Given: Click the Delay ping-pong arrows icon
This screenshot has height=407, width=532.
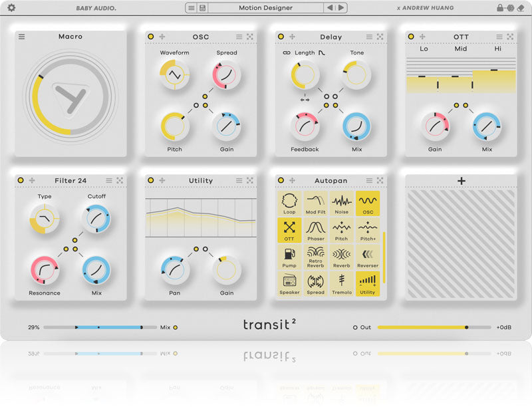Looking at the screenshot, I should click(x=305, y=100).
